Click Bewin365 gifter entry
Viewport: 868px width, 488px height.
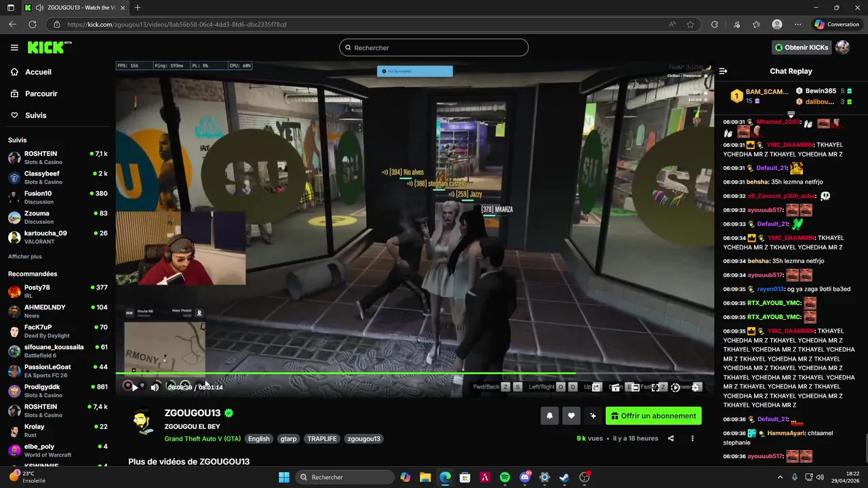click(824, 91)
